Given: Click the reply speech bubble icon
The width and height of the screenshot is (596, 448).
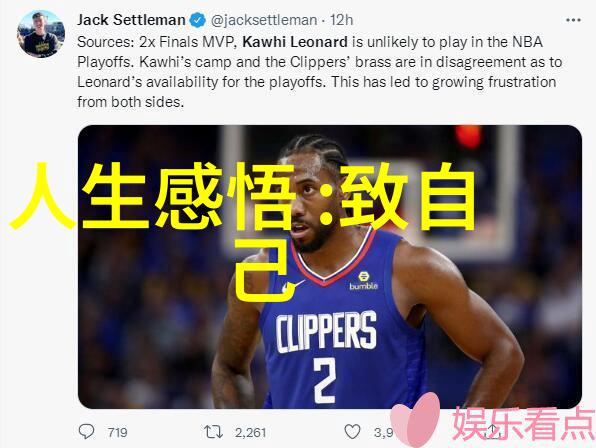Looking at the screenshot, I should 86,431.
